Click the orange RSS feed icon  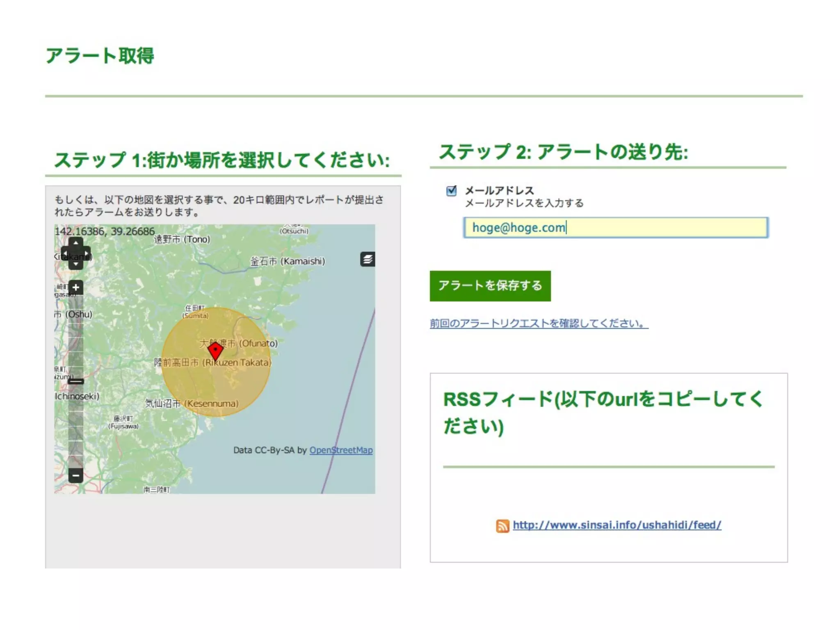coord(502,526)
